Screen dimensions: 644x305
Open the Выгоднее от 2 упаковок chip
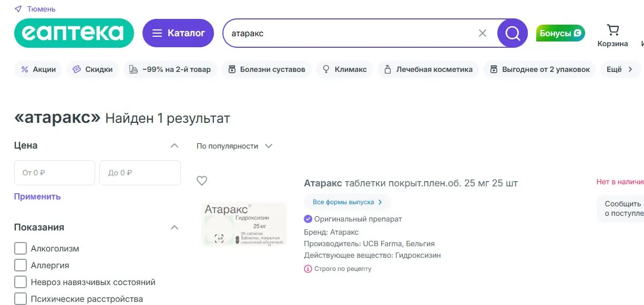(x=539, y=69)
